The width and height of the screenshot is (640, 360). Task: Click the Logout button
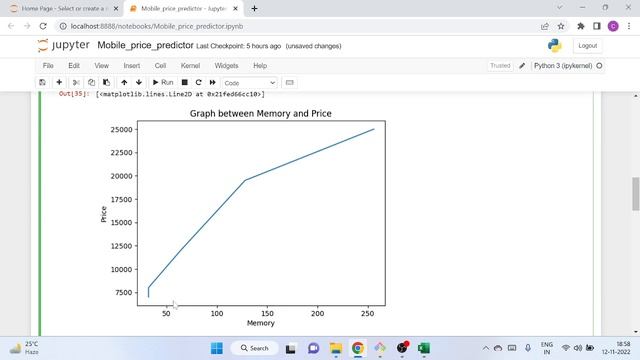coord(587,46)
